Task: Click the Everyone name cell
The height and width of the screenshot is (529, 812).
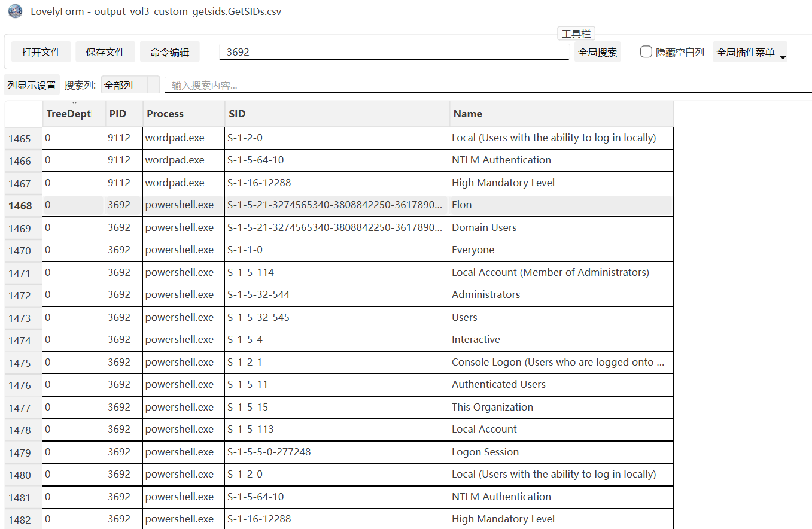Action: 561,250
